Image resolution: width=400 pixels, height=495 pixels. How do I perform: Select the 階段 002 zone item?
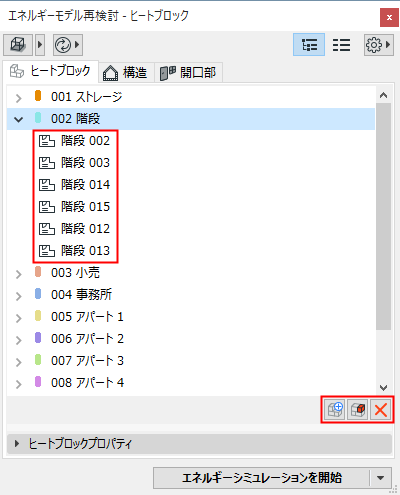click(x=85, y=141)
